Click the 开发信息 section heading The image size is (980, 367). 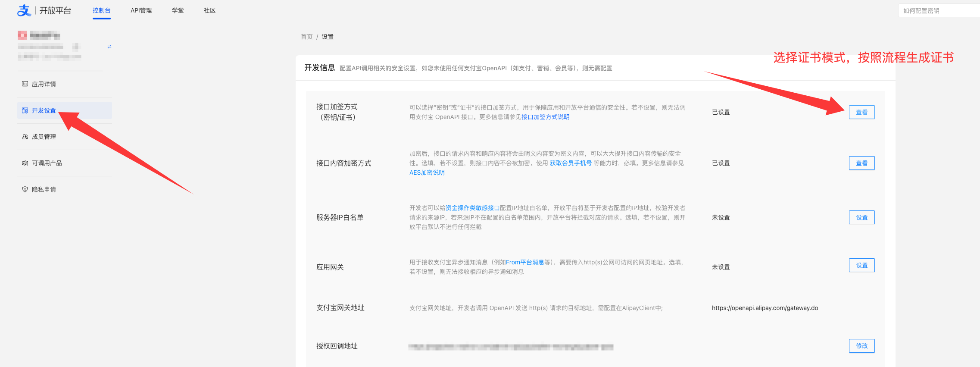[320, 68]
